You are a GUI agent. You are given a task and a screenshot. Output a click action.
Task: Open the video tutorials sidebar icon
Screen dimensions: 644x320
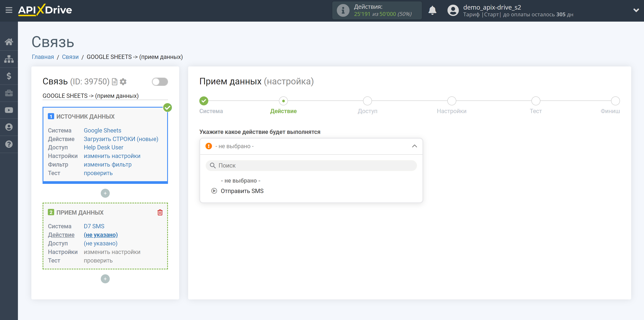(x=9, y=110)
